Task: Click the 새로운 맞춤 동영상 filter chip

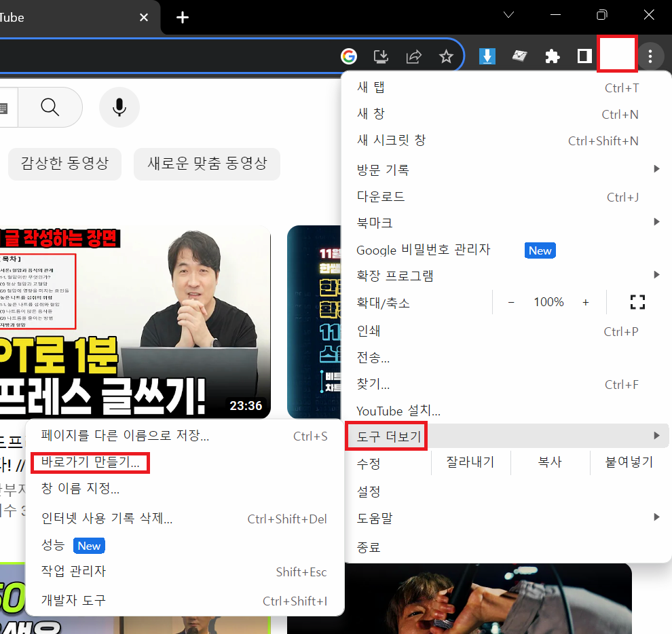Action: 206,164
